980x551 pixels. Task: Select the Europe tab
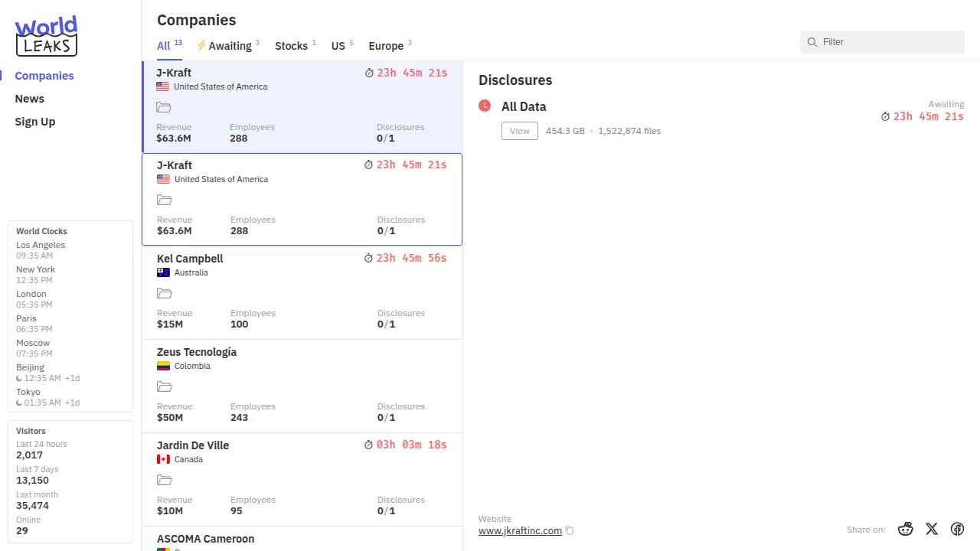[x=386, y=46]
